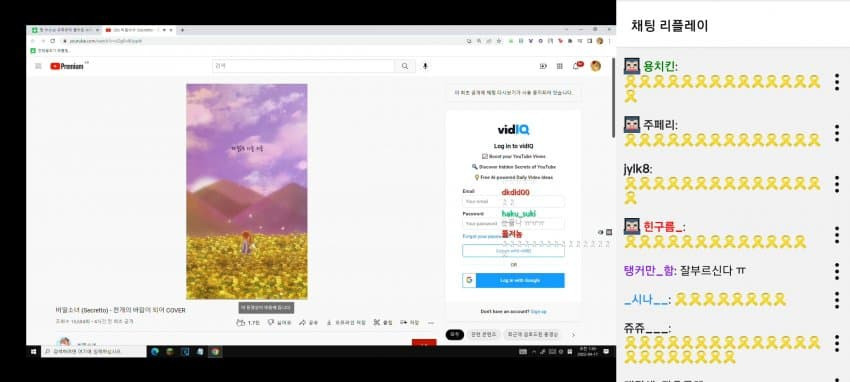Click the thumbs-up like button showing 1.7천
This screenshot has height=382, width=850.
(x=248, y=322)
